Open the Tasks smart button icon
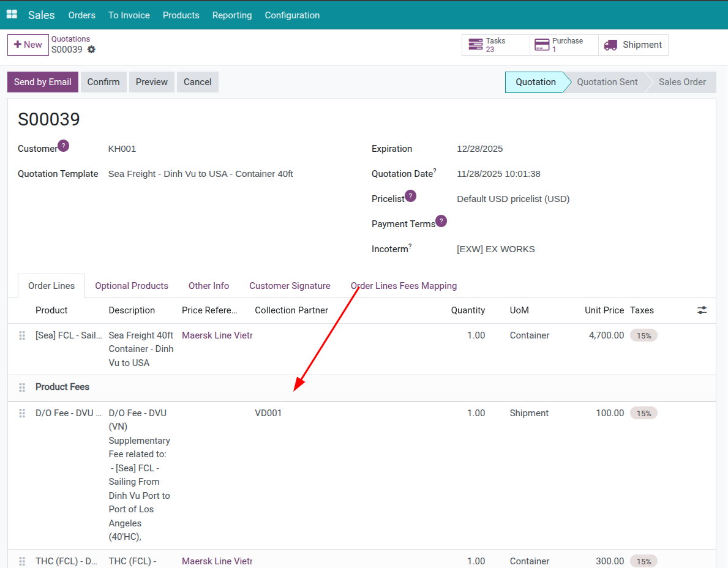The height and width of the screenshot is (568, 728). coord(475,45)
